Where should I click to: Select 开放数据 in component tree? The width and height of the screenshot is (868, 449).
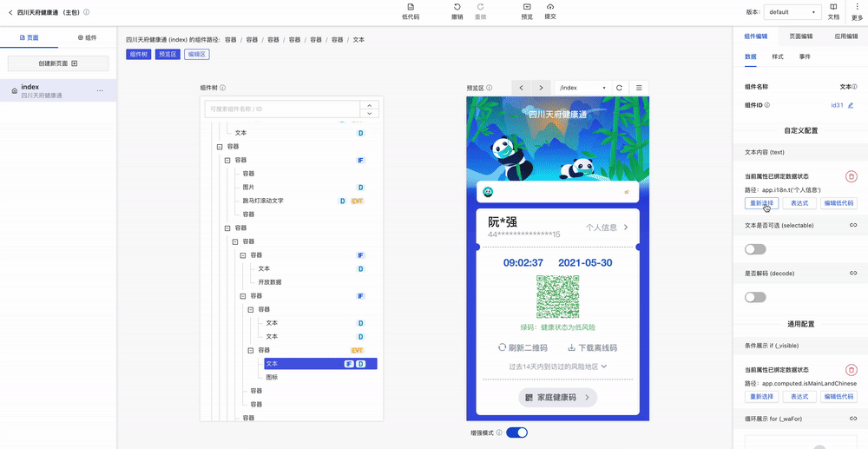pyautogui.click(x=270, y=281)
